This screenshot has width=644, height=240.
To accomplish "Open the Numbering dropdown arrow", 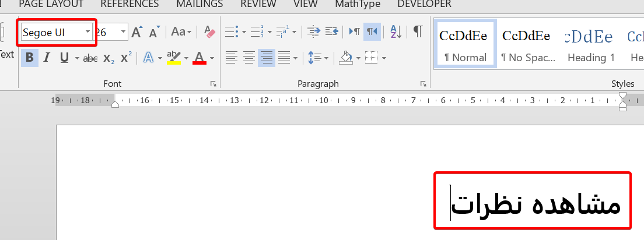I will pos(269,31).
